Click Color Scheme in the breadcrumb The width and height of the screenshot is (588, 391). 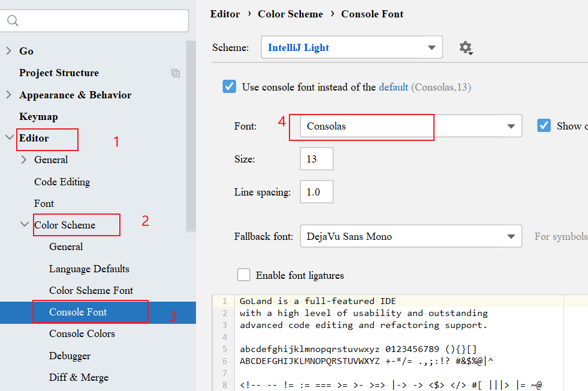[x=290, y=14]
